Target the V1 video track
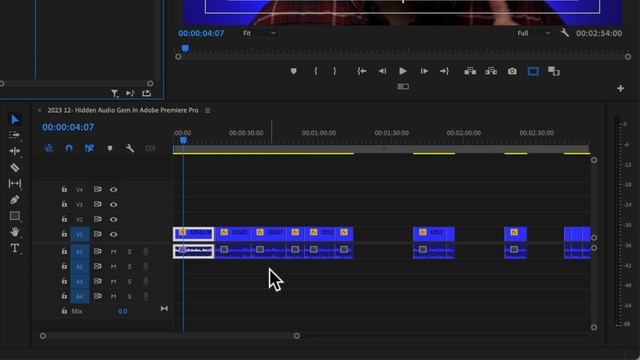The width and height of the screenshot is (640, 360). 80,234
